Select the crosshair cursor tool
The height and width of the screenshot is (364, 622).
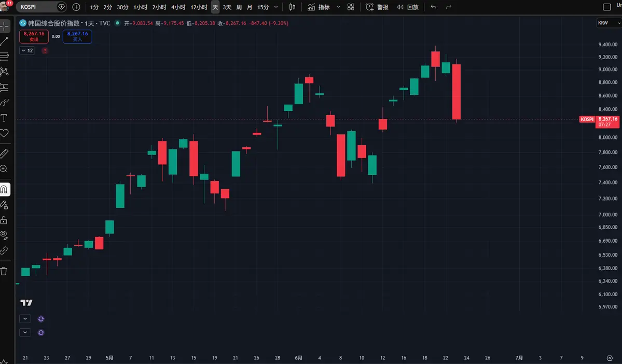tap(4, 26)
